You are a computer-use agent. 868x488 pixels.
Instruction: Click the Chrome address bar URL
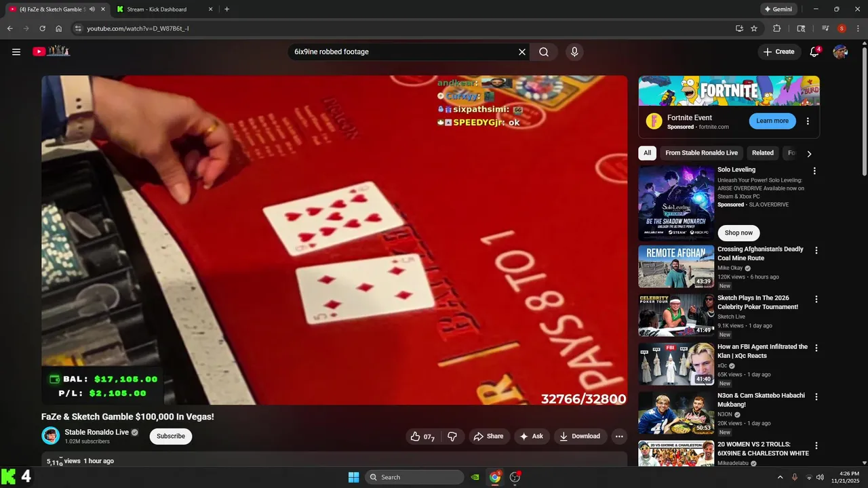(138, 28)
